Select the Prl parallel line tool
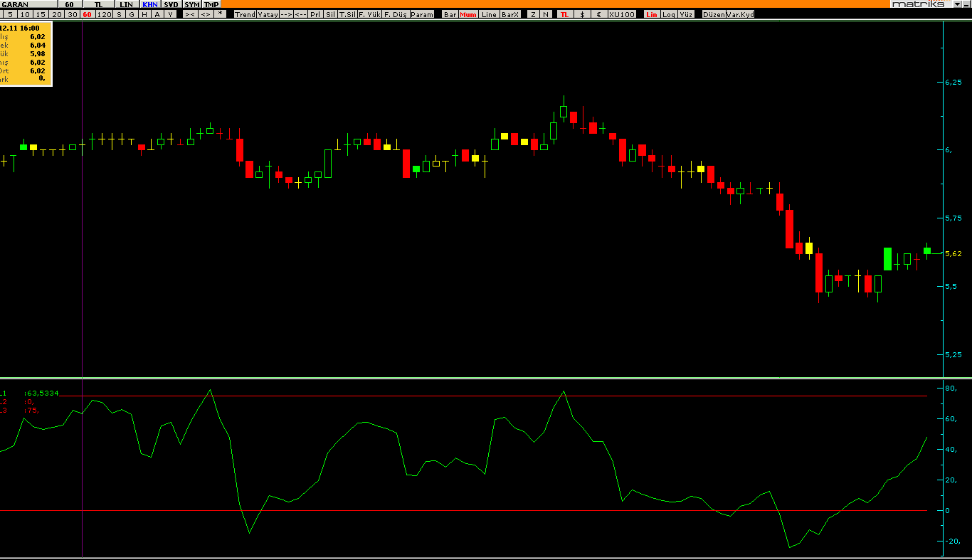The height and width of the screenshot is (560, 972). [x=315, y=14]
